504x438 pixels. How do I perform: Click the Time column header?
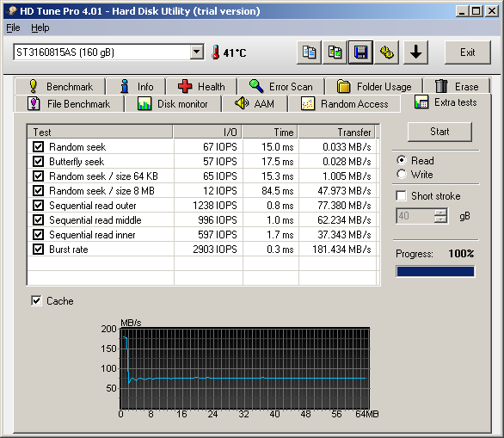(270, 133)
